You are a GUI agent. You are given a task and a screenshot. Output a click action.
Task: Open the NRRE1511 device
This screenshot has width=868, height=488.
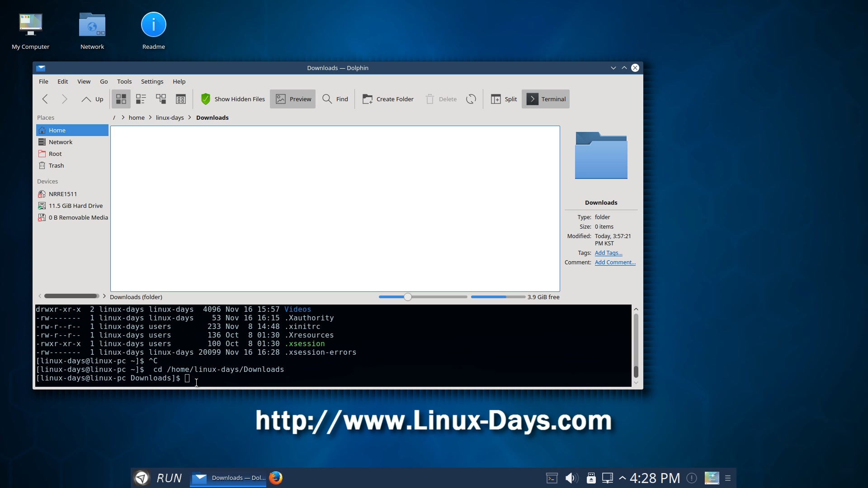coord(72,194)
